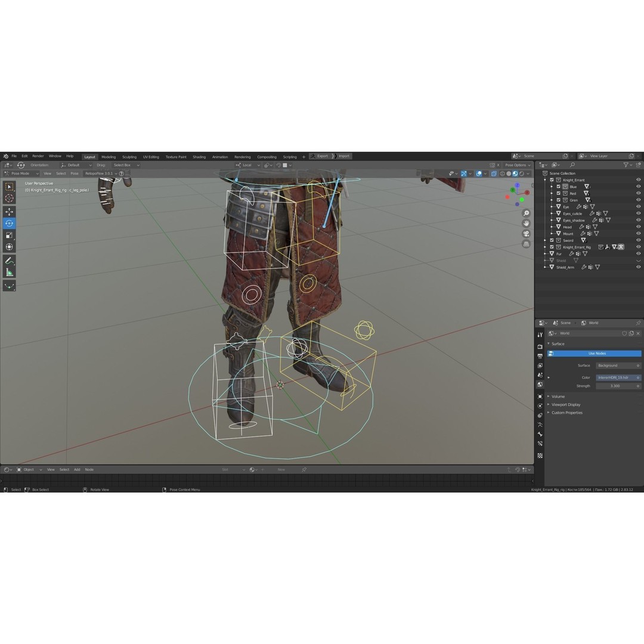
Task: Click the Export button in top bar
Action: [x=320, y=156]
